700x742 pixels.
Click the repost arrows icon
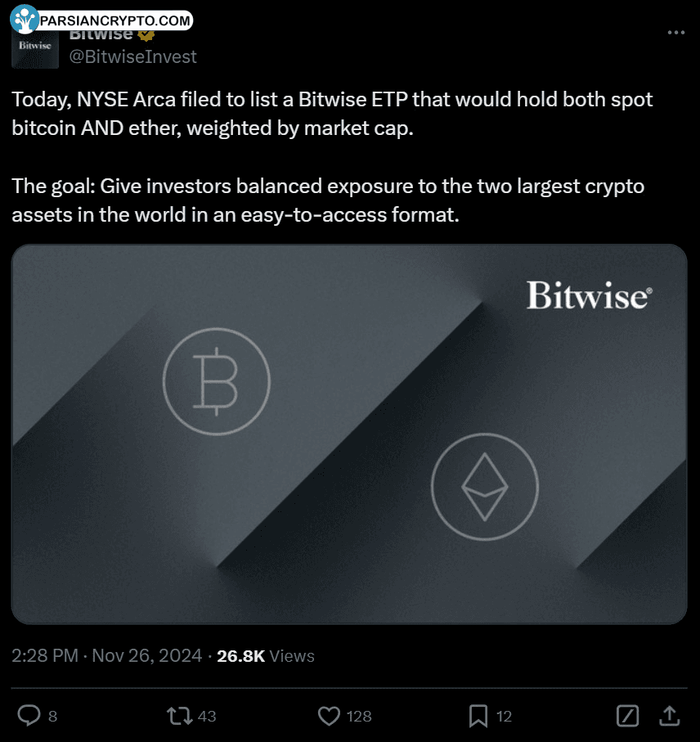click(x=179, y=716)
